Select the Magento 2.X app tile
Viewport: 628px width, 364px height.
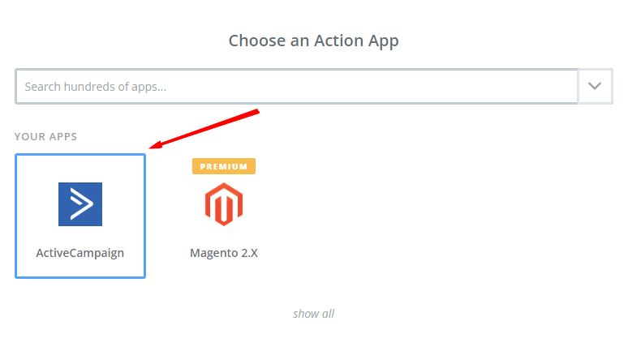[224, 216]
